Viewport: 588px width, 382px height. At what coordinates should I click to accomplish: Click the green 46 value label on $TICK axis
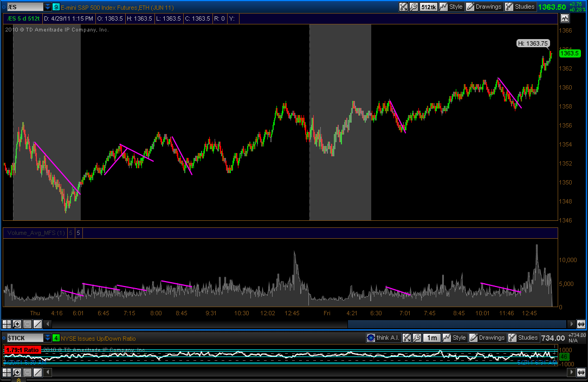[564, 356]
